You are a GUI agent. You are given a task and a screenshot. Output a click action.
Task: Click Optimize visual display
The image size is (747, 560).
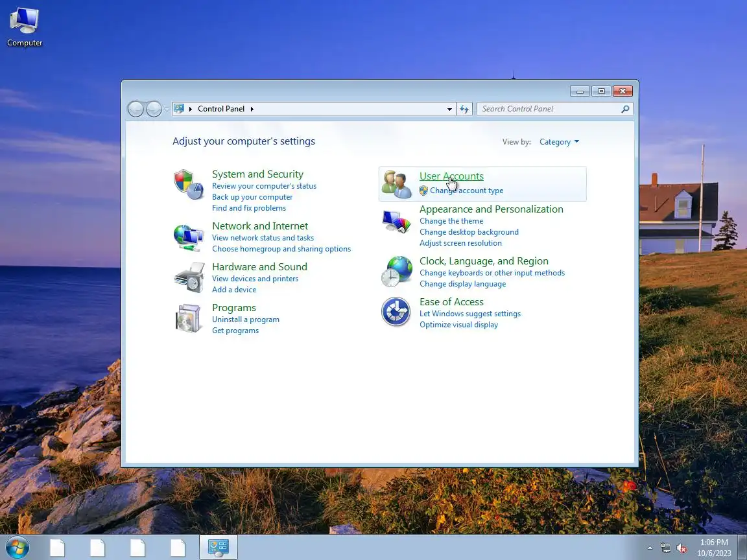click(459, 325)
